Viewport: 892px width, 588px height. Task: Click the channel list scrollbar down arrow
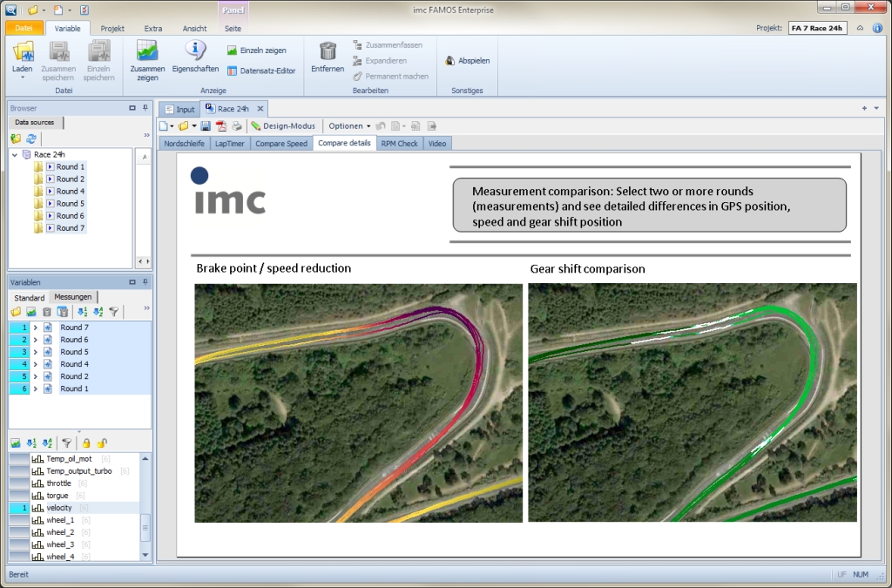click(x=145, y=554)
